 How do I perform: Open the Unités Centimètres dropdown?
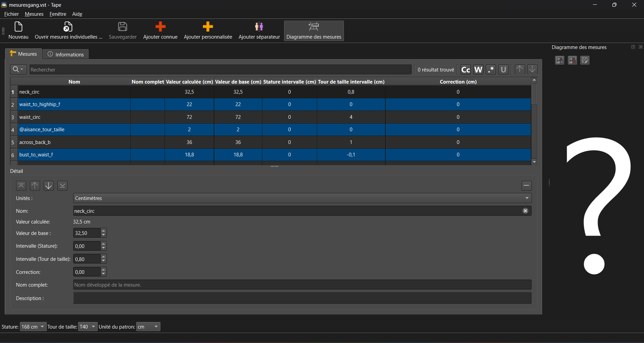click(302, 198)
